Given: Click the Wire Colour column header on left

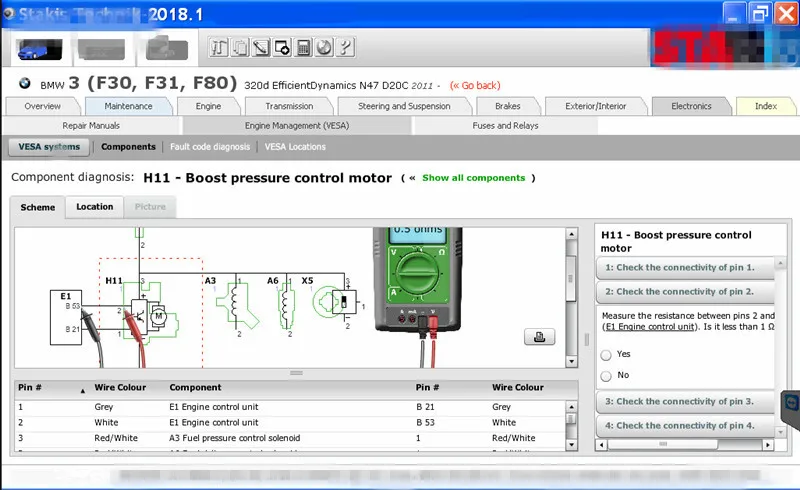Looking at the screenshot, I should (x=120, y=388).
